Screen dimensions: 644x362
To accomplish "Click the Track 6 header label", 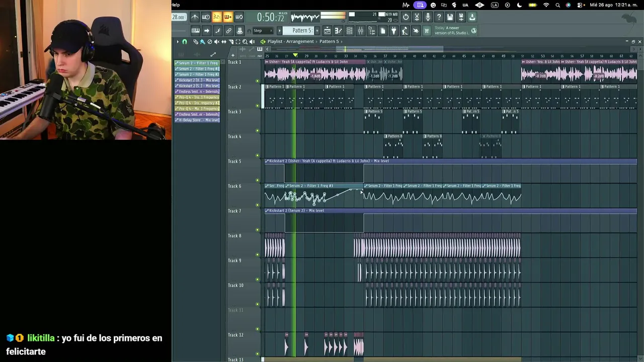I will coord(234,186).
